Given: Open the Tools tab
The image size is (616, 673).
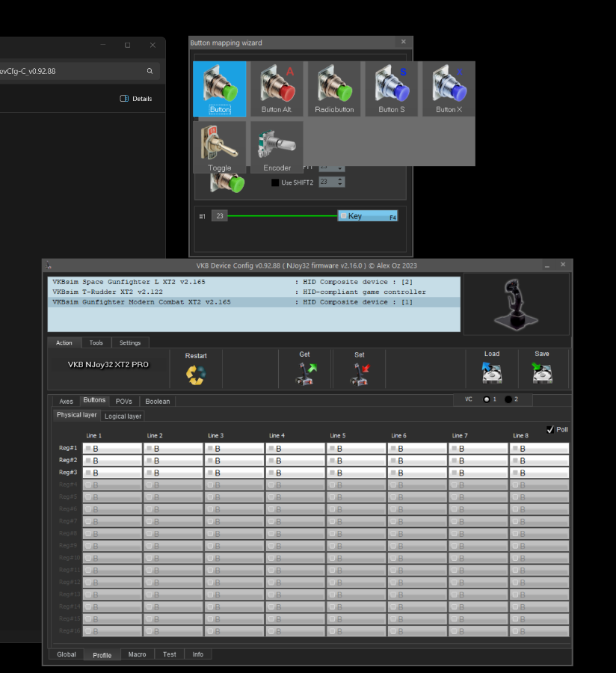Looking at the screenshot, I should (x=96, y=342).
